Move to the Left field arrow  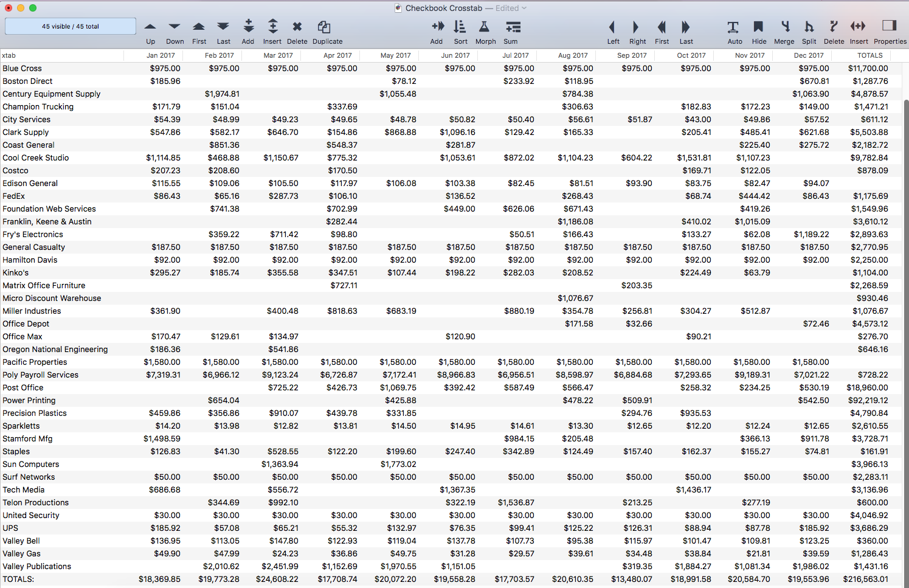(x=612, y=27)
